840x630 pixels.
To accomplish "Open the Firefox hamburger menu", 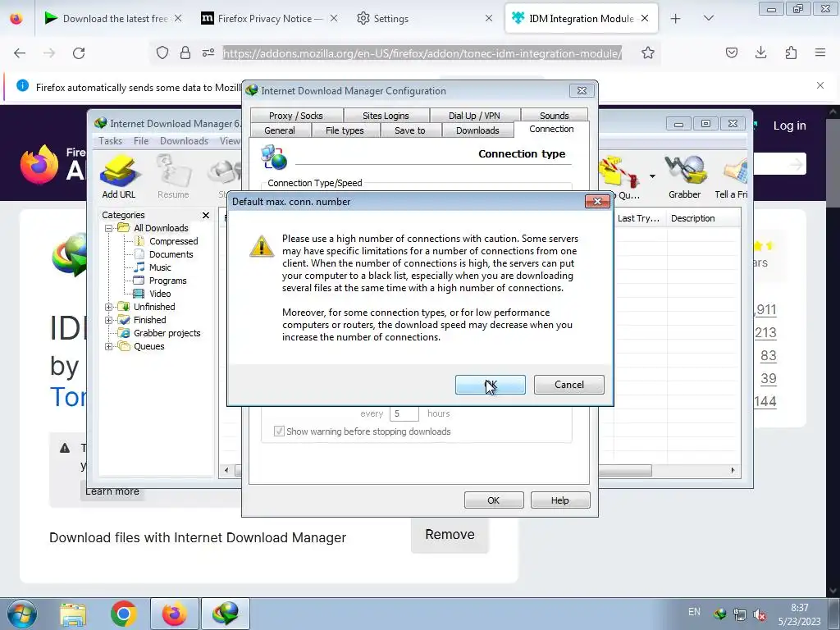I will pos(820,52).
